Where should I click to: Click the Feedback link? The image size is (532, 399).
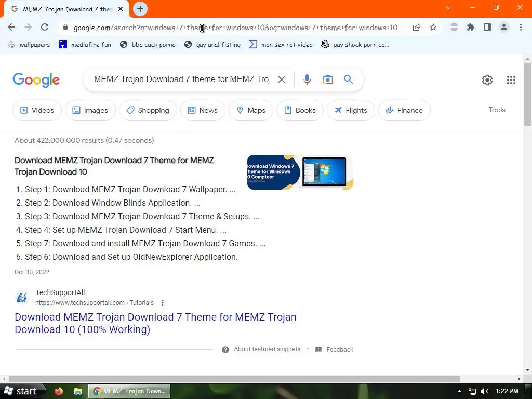tap(340, 350)
